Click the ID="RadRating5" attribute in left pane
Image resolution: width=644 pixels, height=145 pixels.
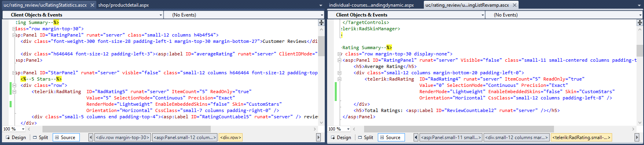(x=107, y=92)
